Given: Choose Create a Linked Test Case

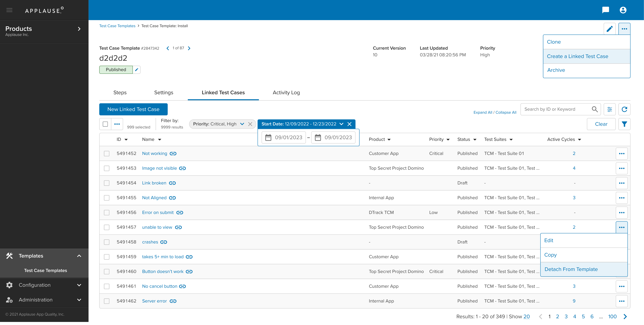Looking at the screenshot, I should pyautogui.click(x=587, y=56).
